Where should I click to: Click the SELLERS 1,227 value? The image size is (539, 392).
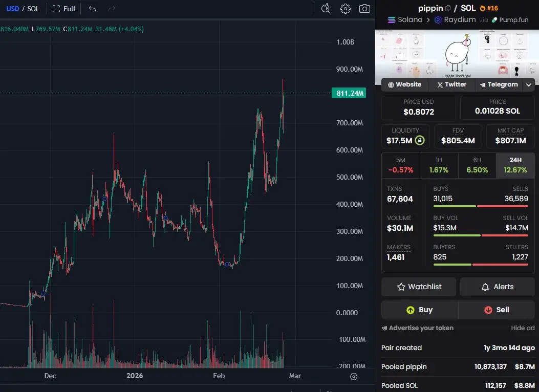coord(520,257)
